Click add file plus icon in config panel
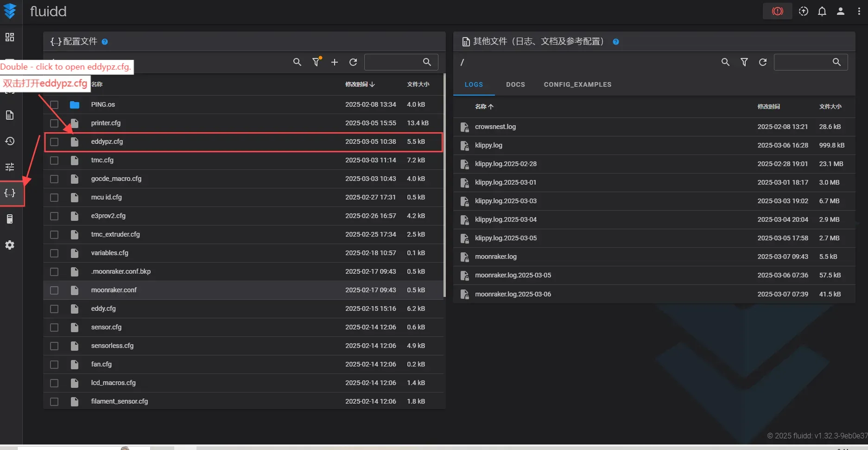The image size is (868, 450). click(x=335, y=62)
